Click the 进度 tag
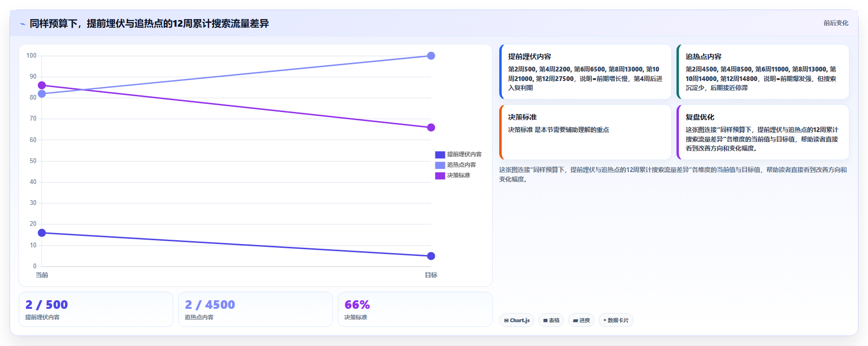This screenshot has height=346, width=868. pos(581,320)
